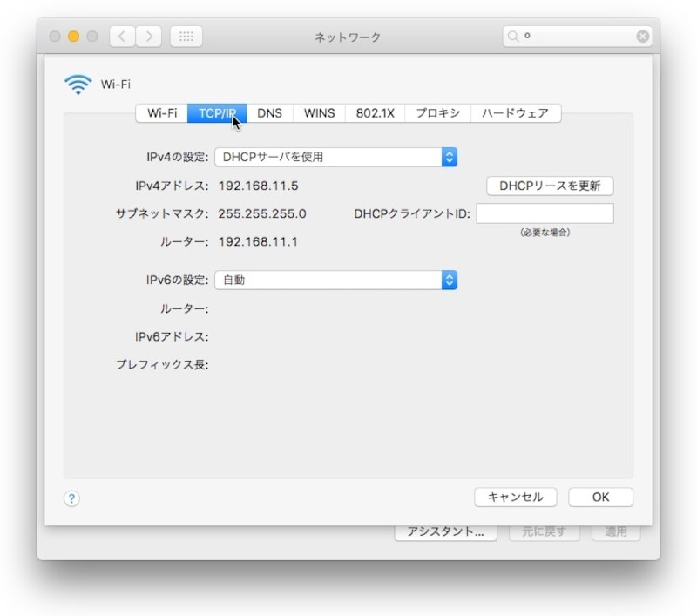
Task: Switch to the Wi-Fi tab
Action: coord(162,113)
